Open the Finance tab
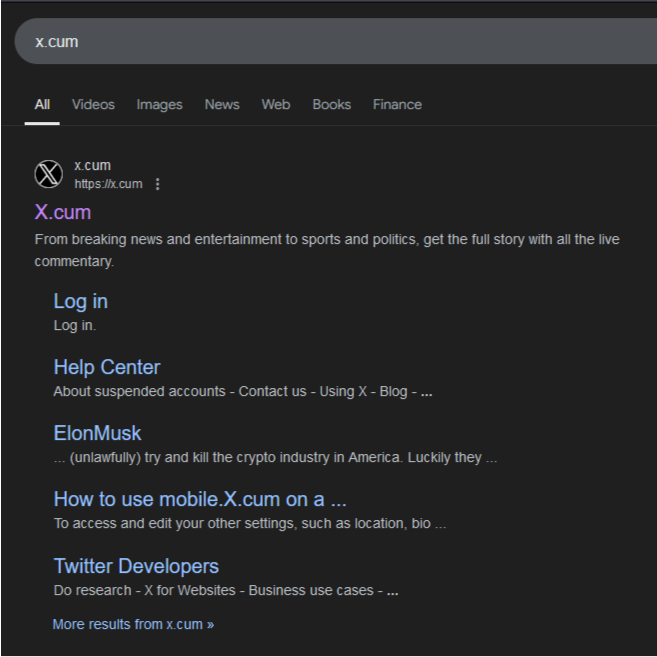This screenshot has height=657, width=657. [x=397, y=104]
